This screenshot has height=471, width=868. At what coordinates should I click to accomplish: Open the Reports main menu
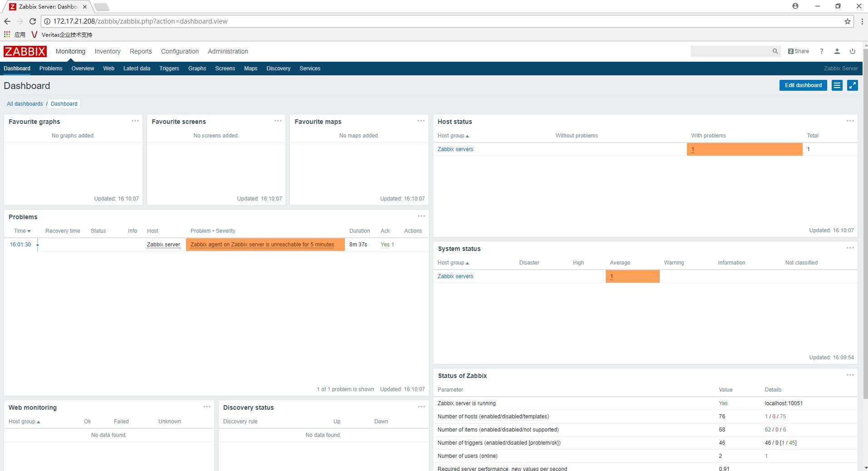(141, 51)
